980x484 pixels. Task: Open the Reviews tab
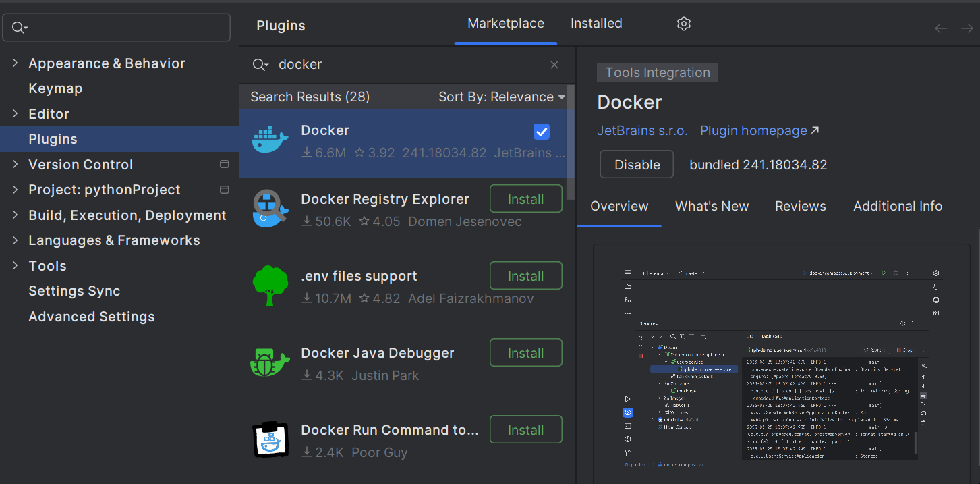click(801, 207)
